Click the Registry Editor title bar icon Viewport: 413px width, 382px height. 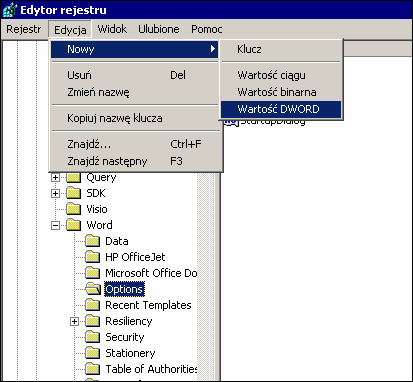tap(10, 10)
